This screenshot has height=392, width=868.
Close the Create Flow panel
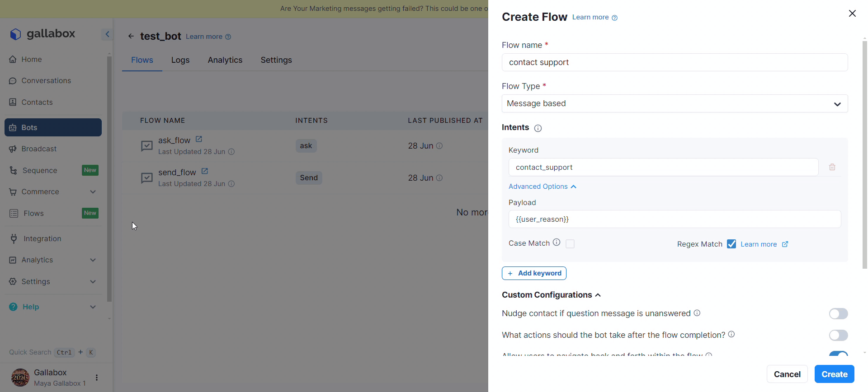[x=852, y=14]
